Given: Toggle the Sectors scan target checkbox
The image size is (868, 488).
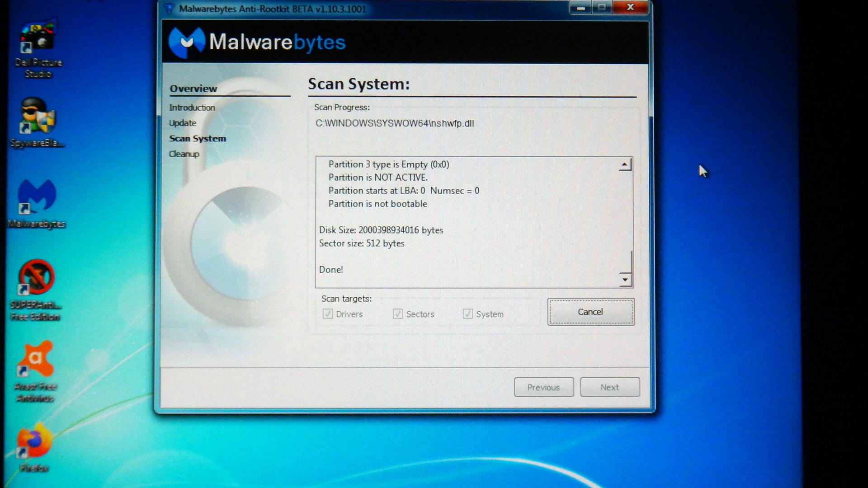Looking at the screenshot, I should (398, 314).
